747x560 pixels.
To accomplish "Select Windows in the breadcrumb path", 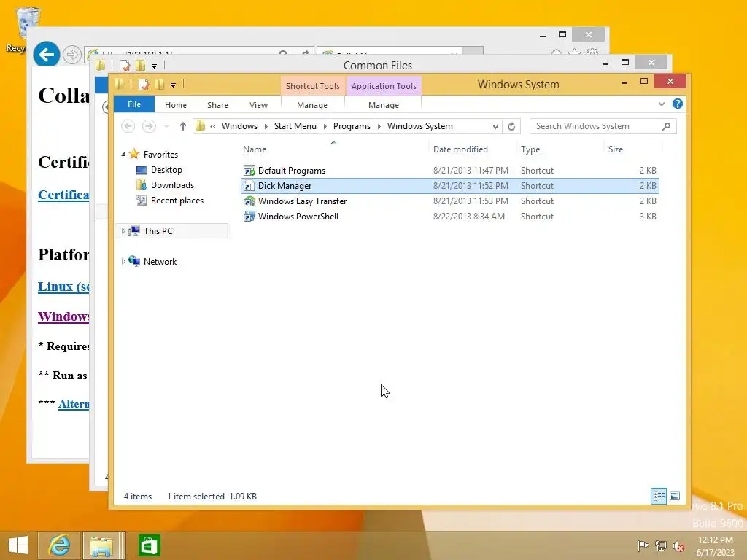I will (x=239, y=126).
